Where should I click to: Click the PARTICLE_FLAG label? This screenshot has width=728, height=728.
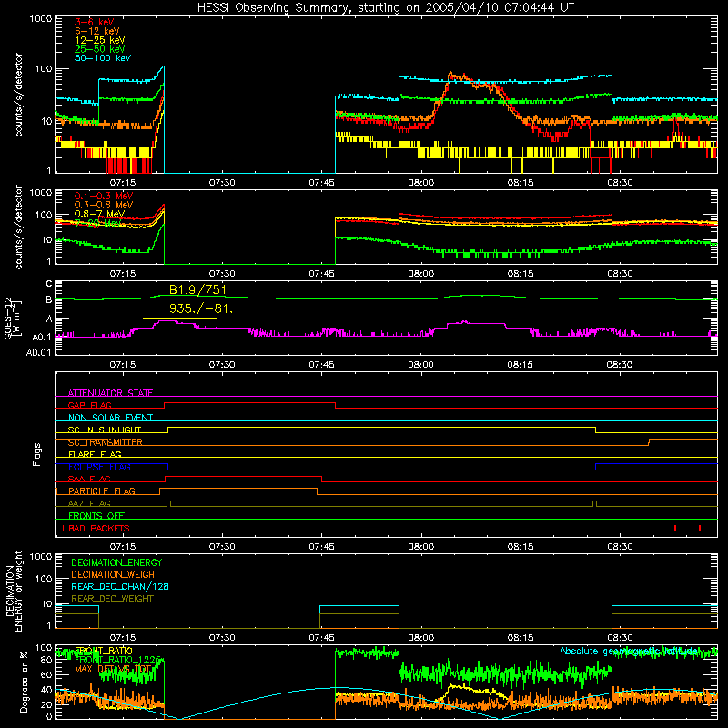click(x=102, y=491)
